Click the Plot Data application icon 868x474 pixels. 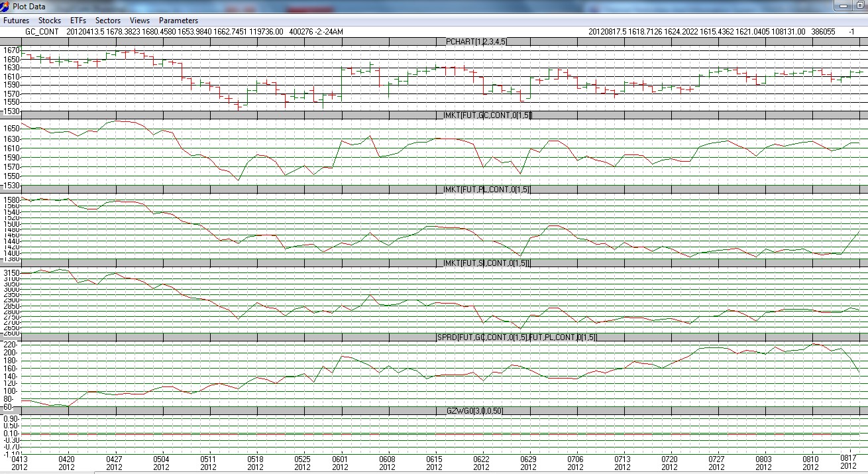[x=6, y=6]
